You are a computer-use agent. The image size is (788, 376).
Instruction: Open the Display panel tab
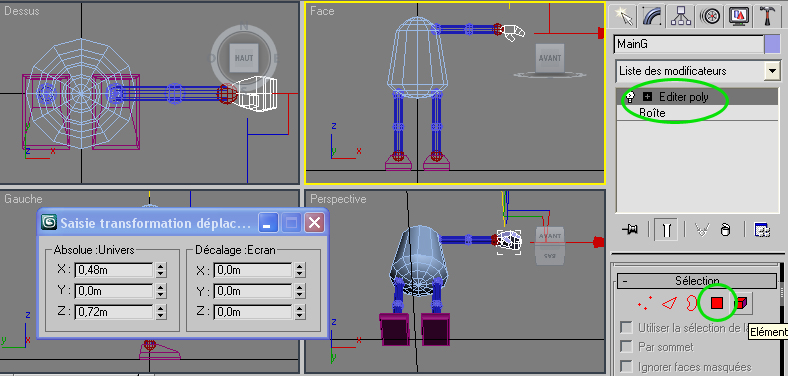click(738, 16)
